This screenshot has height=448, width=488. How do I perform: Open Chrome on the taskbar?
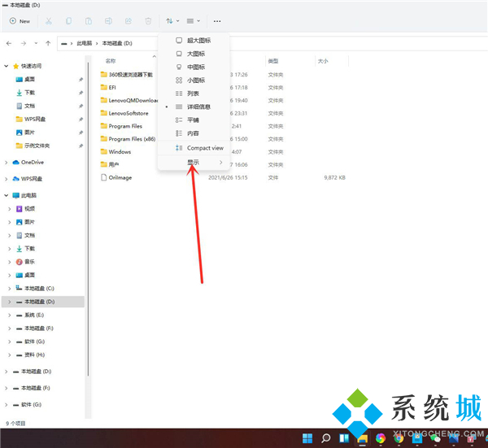pyautogui.click(x=399, y=438)
